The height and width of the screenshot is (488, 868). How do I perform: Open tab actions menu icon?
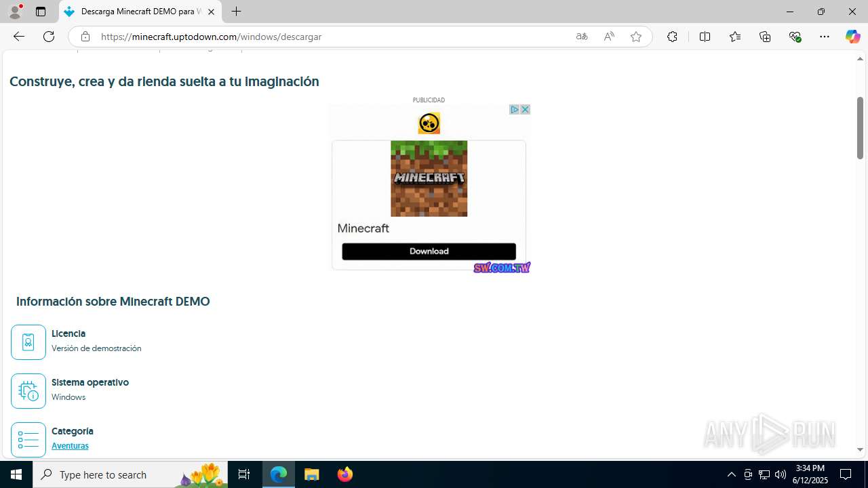(41, 12)
